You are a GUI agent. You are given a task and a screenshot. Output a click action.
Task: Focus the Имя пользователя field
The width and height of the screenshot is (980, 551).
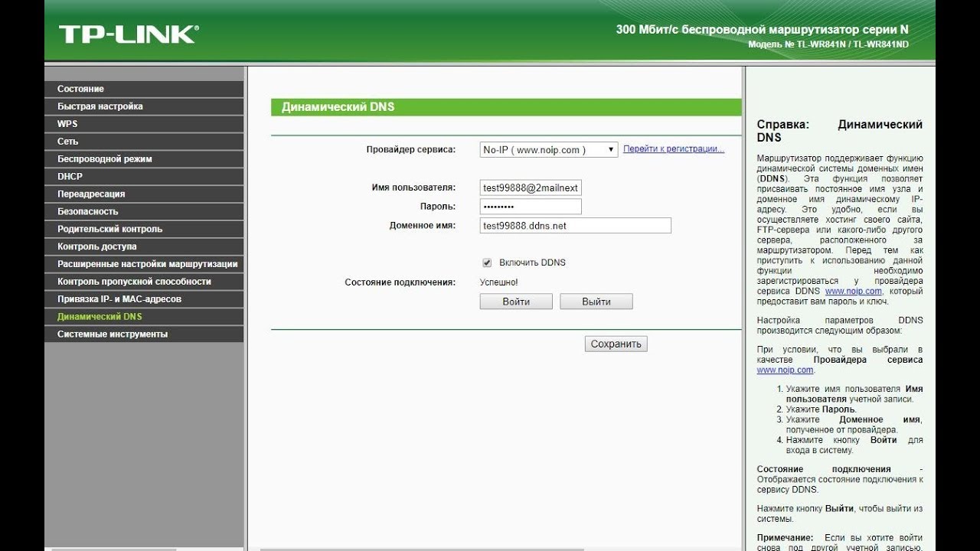pyautogui.click(x=531, y=187)
